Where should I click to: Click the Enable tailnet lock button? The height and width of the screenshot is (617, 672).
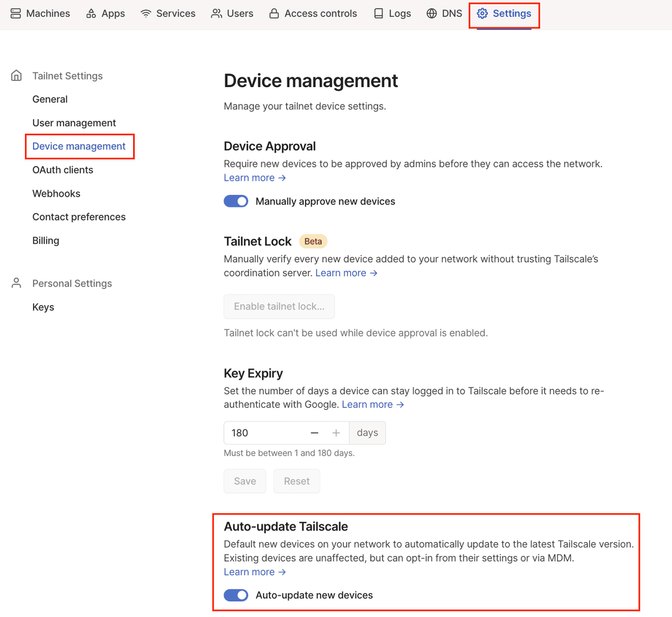279,306
